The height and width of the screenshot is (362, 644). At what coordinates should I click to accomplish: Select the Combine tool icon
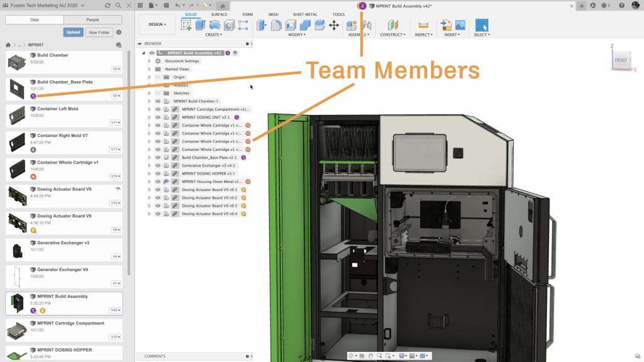(305, 25)
